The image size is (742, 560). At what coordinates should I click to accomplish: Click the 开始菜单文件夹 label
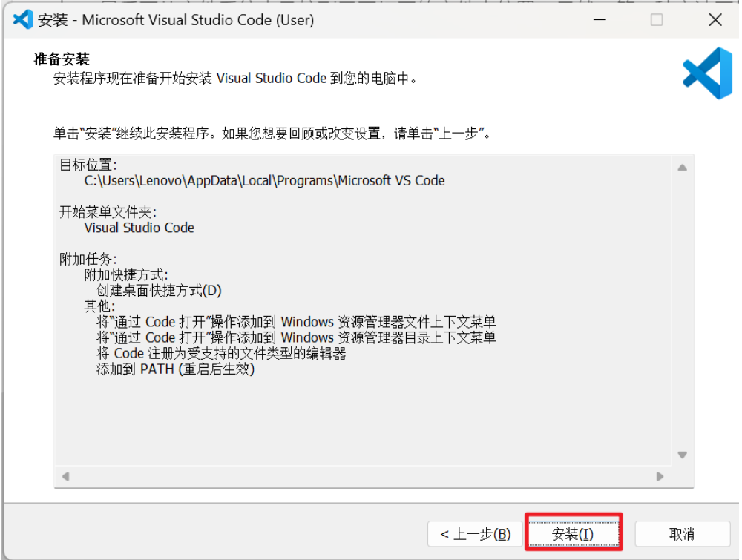(x=108, y=212)
